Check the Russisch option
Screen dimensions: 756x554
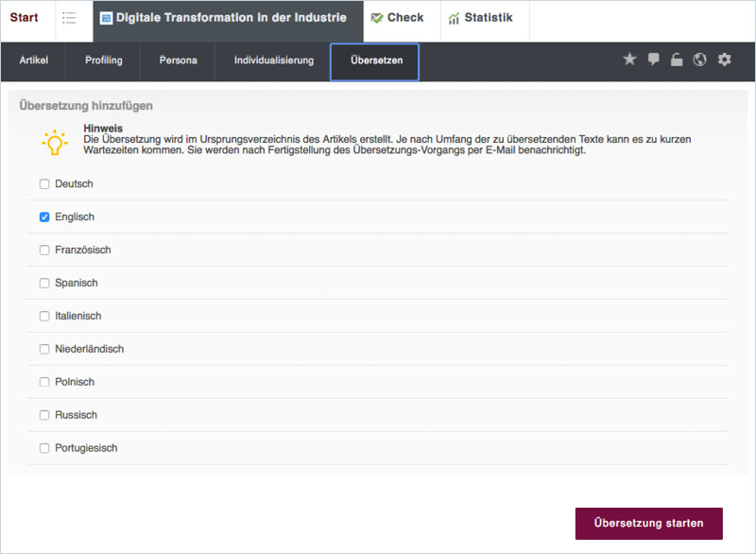click(x=44, y=415)
